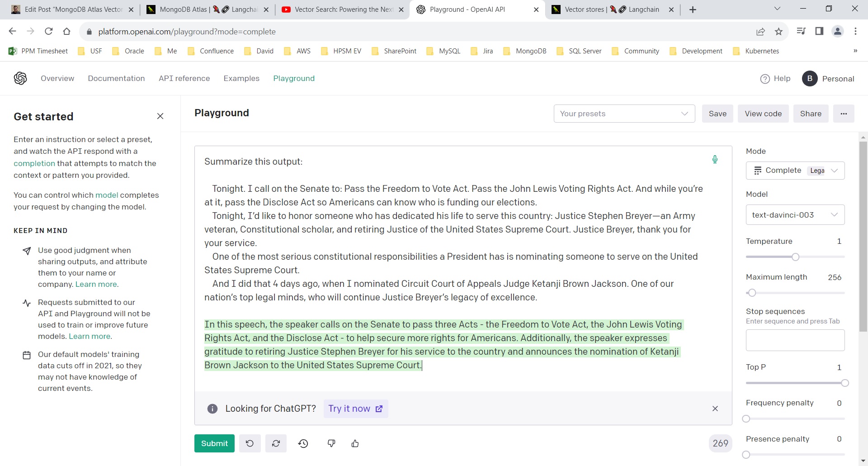Open the Kubernetes bookmark folder
The width and height of the screenshot is (868, 466).
(756, 51)
